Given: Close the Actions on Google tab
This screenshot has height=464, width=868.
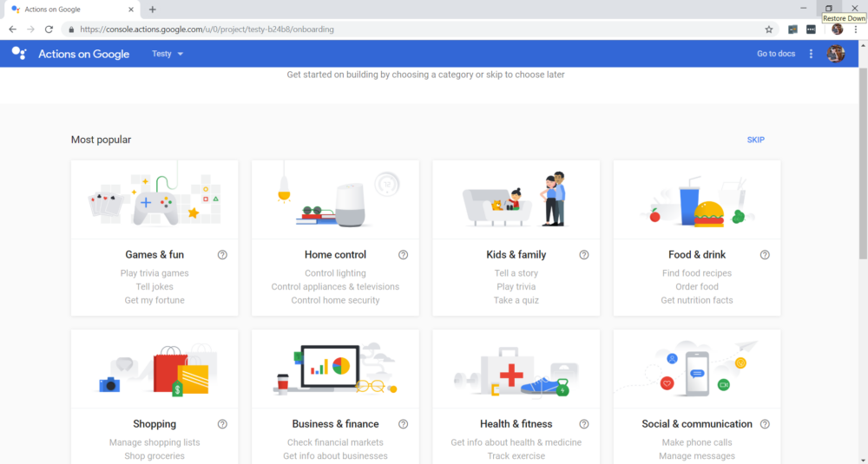Looking at the screenshot, I should tap(131, 10).
